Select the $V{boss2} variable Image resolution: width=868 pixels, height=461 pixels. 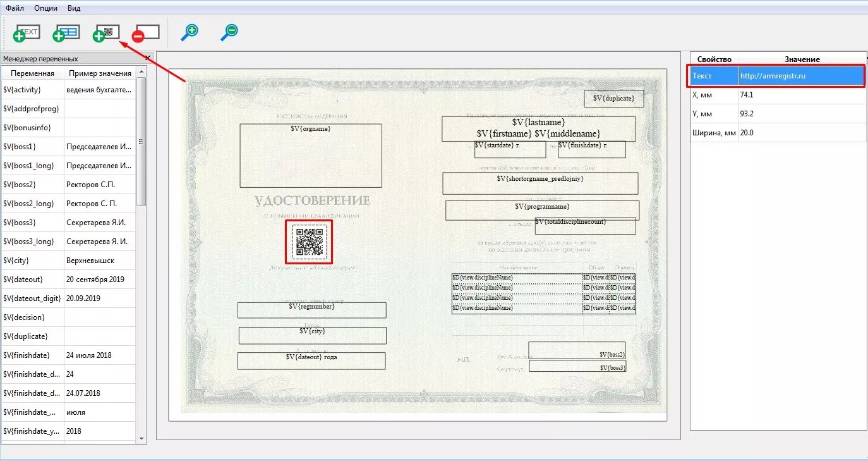[32, 185]
